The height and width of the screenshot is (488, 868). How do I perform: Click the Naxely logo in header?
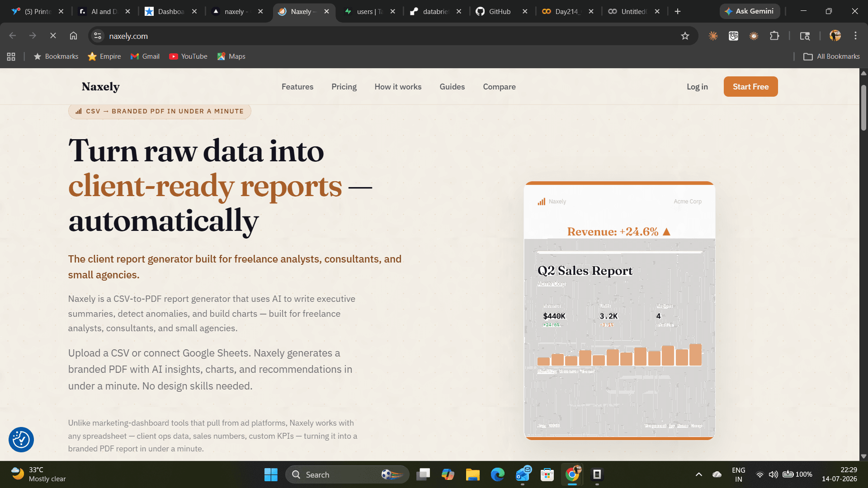100,87
